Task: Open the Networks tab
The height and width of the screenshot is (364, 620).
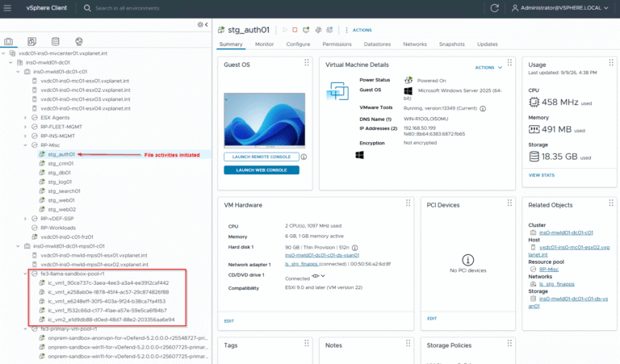Action: tap(415, 44)
